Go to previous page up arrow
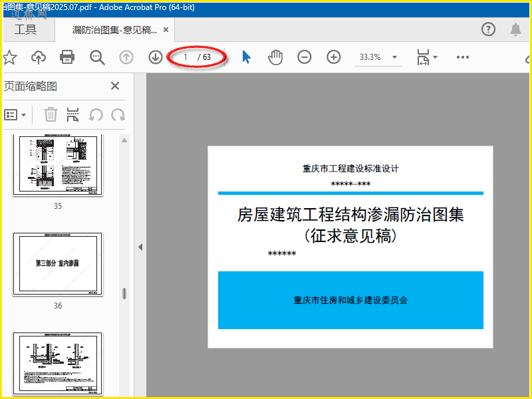This screenshot has width=532, height=399. coord(126,57)
